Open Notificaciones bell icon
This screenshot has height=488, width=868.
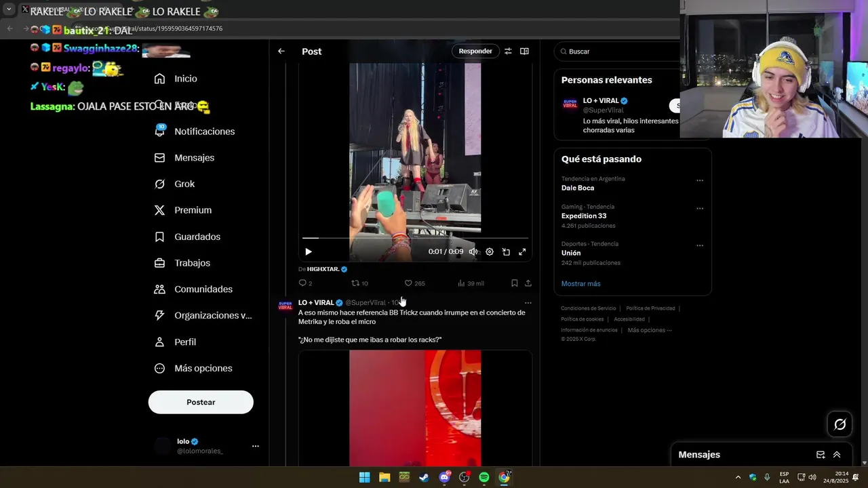159,131
